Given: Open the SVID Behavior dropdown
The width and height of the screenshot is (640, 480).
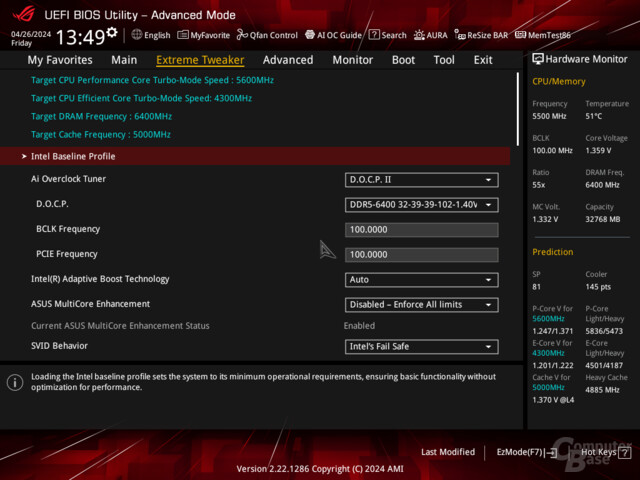Looking at the screenshot, I should [x=422, y=347].
